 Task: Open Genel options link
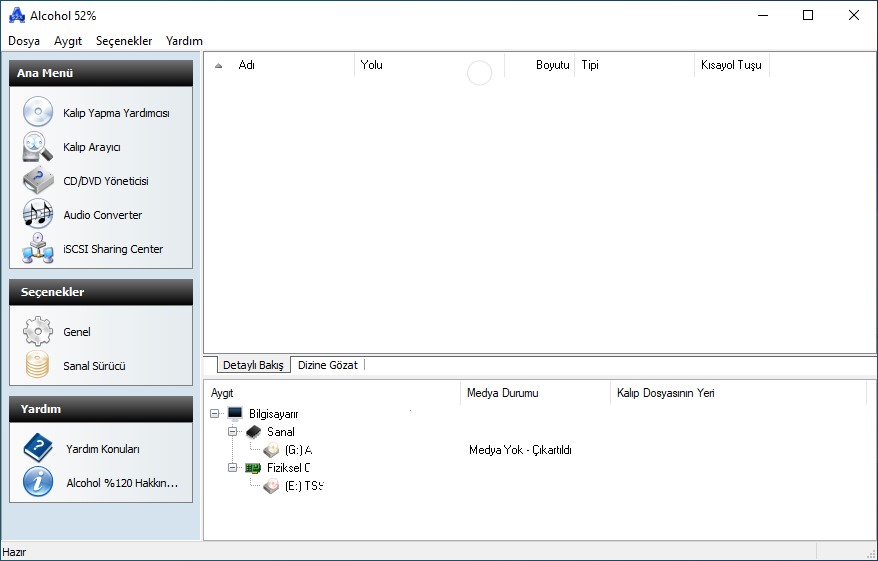click(77, 331)
